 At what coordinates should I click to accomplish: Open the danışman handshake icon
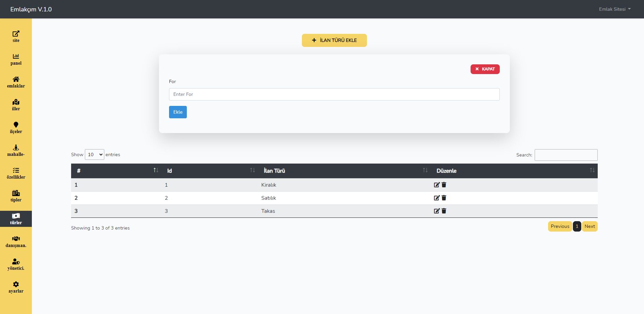[x=16, y=239]
